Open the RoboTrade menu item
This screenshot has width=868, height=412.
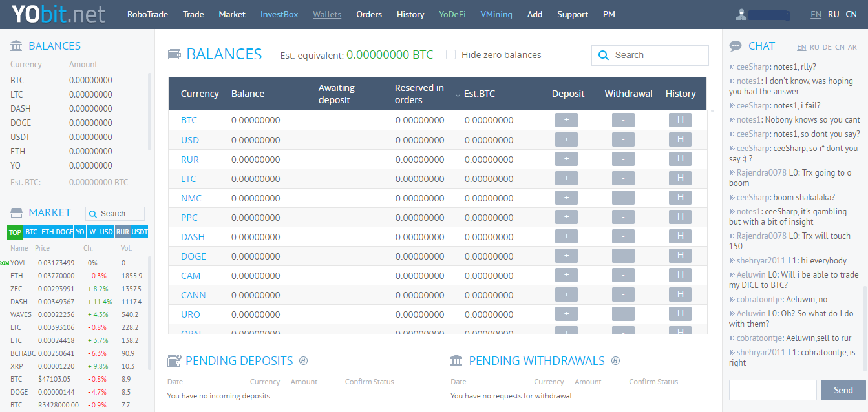coord(149,14)
